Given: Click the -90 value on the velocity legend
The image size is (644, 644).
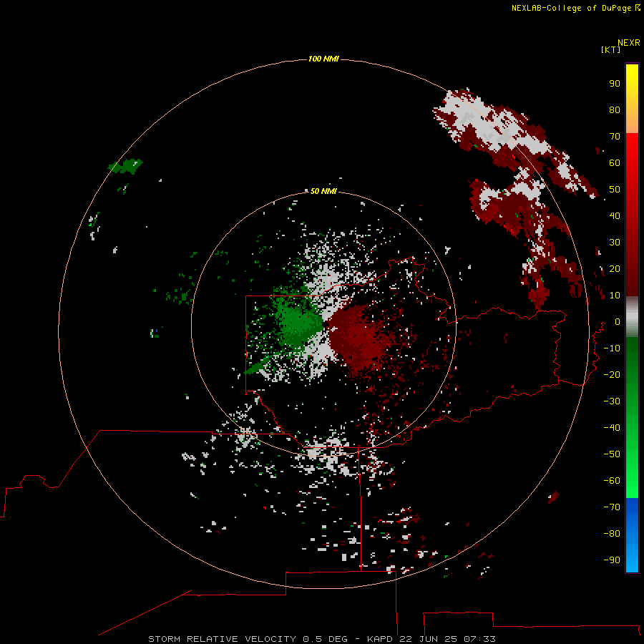Looking at the screenshot, I should pos(612,560).
